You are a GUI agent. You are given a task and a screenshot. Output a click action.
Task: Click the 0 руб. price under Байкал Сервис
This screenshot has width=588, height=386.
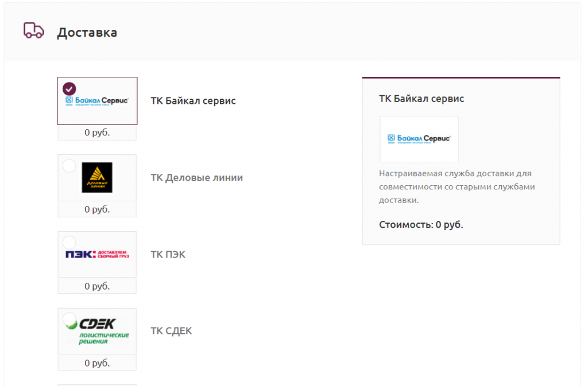tap(97, 132)
